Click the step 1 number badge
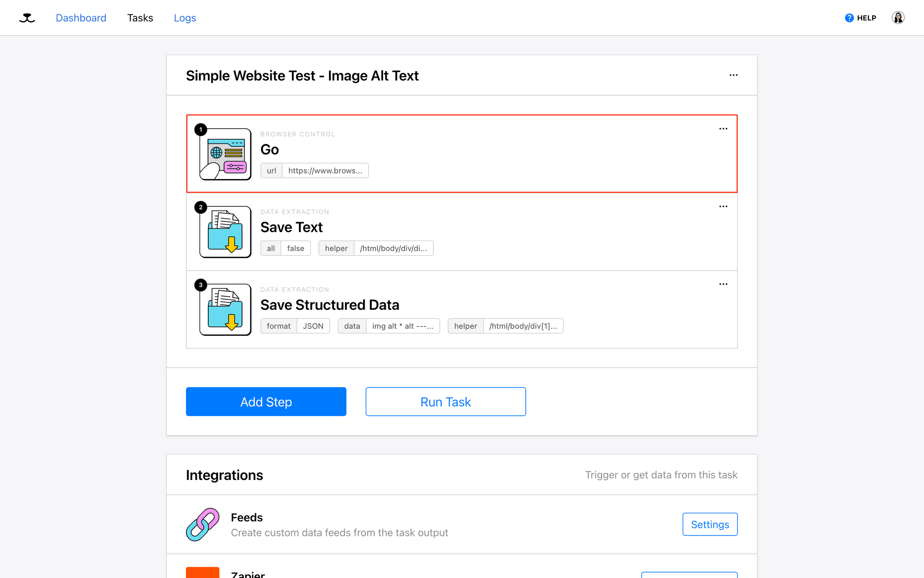 (x=201, y=129)
